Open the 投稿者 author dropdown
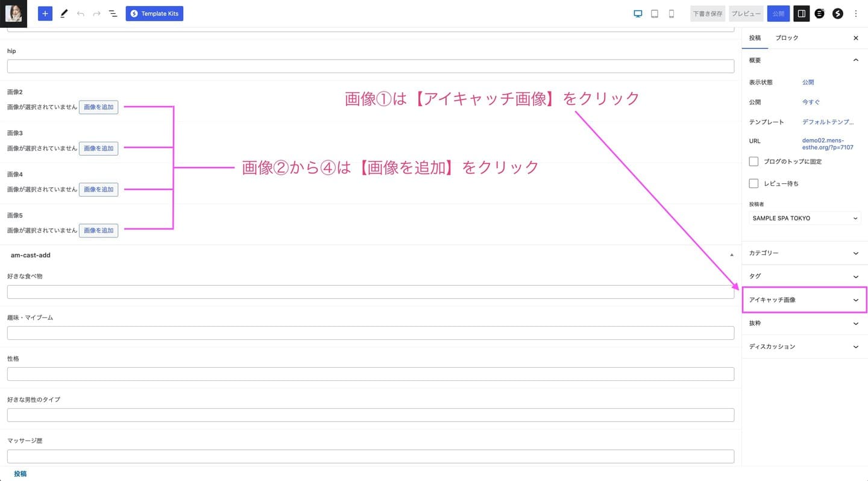 [x=805, y=218]
